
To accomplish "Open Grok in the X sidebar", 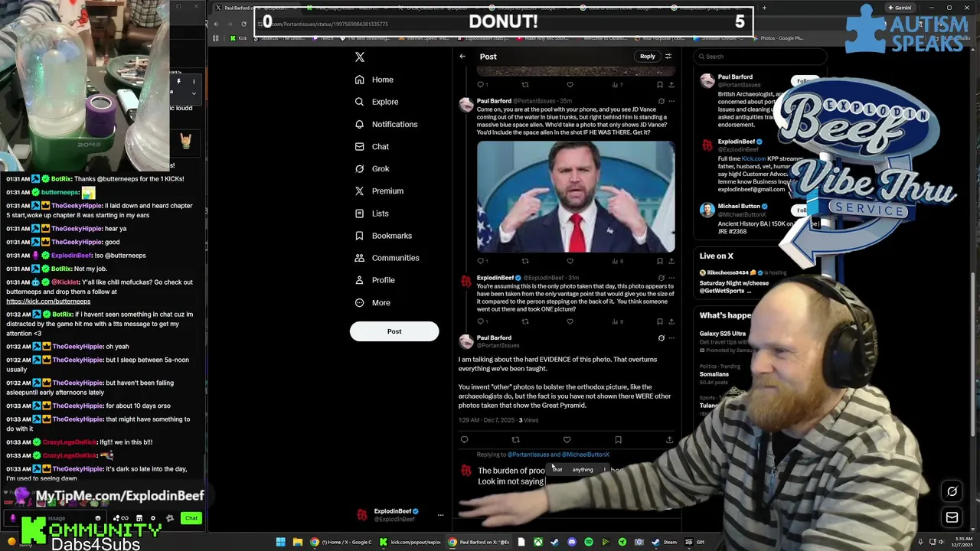I will tap(371, 168).
